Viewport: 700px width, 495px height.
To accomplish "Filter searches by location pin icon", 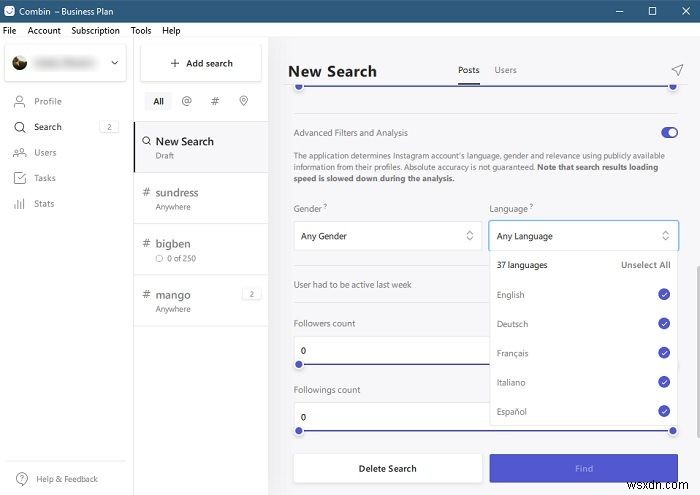I will (243, 101).
